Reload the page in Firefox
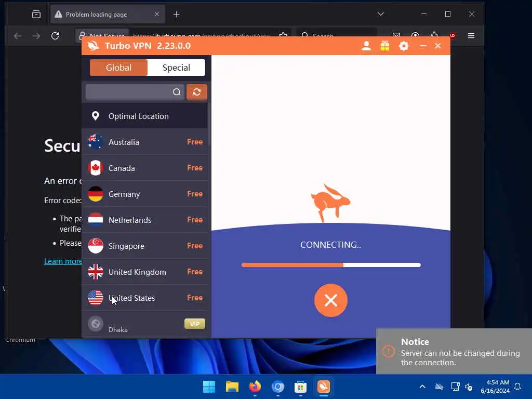Viewport: 532px width, 399px height. (55, 36)
